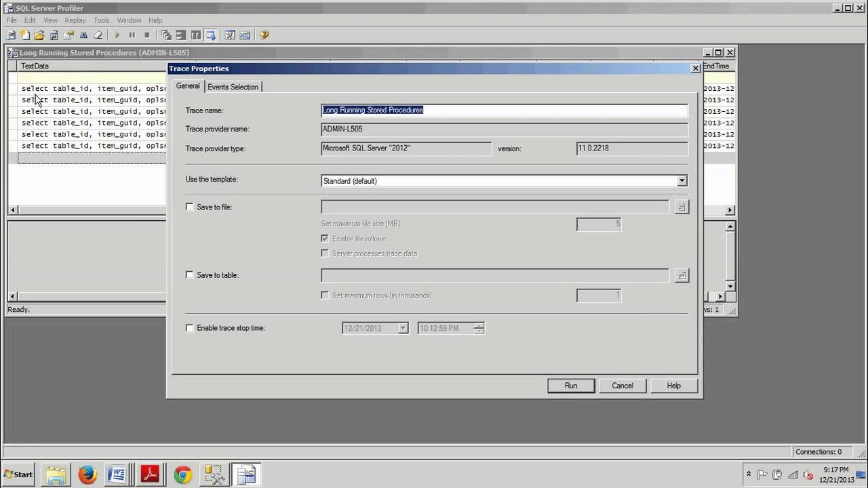
Task: Enable the Save to table checkbox
Action: point(190,275)
